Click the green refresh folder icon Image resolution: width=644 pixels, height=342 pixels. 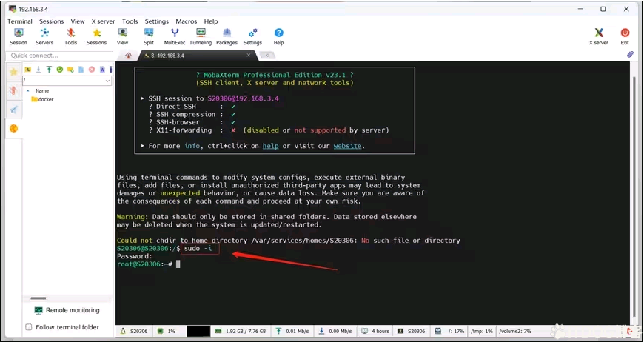(x=59, y=70)
